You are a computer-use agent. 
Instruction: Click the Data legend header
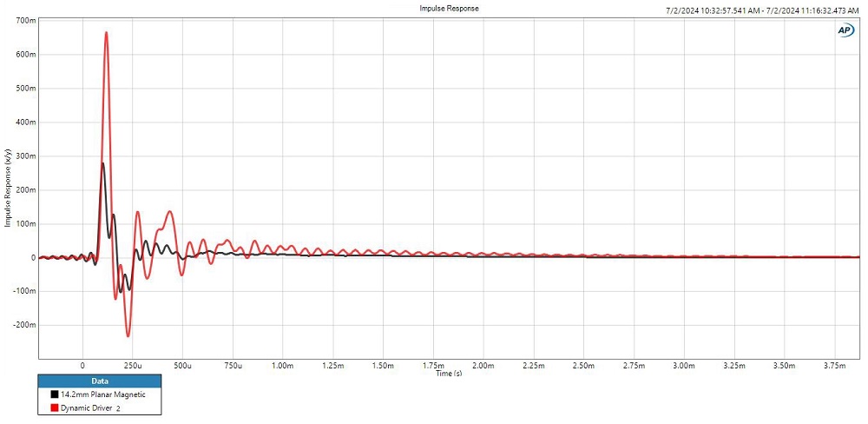click(x=99, y=381)
